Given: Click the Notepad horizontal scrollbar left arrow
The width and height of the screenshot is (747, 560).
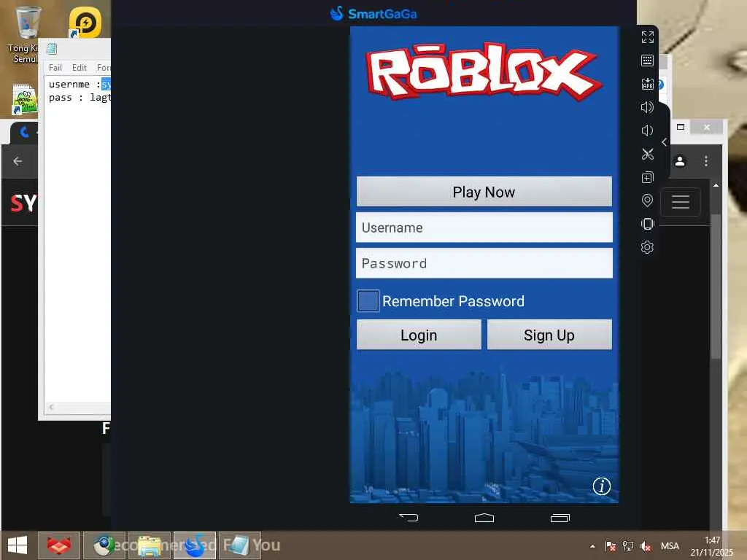Looking at the screenshot, I should pos(51,407).
